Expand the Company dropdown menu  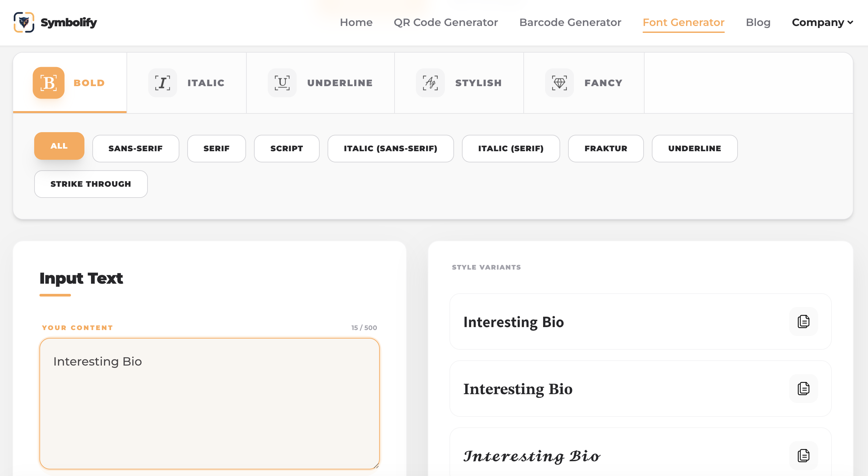click(x=822, y=22)
